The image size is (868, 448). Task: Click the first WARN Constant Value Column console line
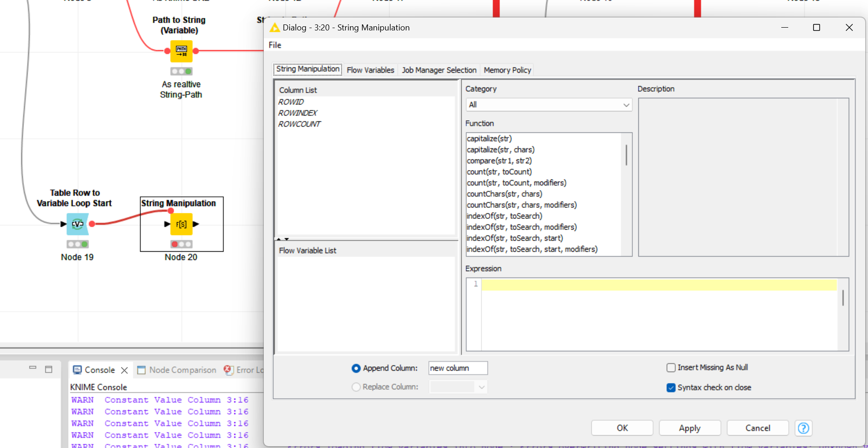tap(160, 400)
